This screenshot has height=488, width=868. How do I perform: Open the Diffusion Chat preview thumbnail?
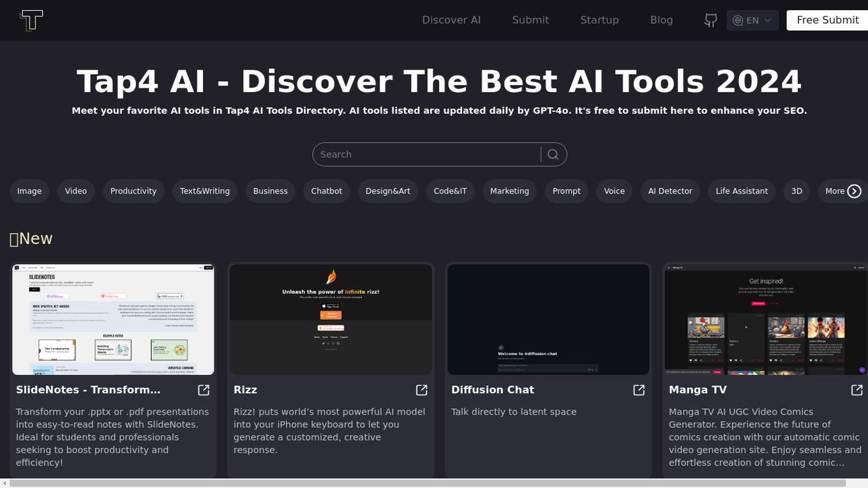click(548, 319)
